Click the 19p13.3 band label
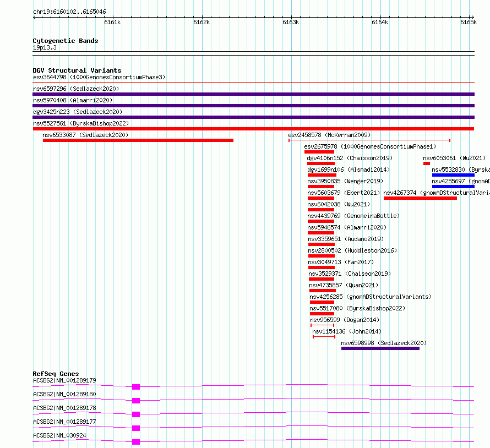Image resolution: width=490 pixels, height=448 pixels. [x=45, y=47]
